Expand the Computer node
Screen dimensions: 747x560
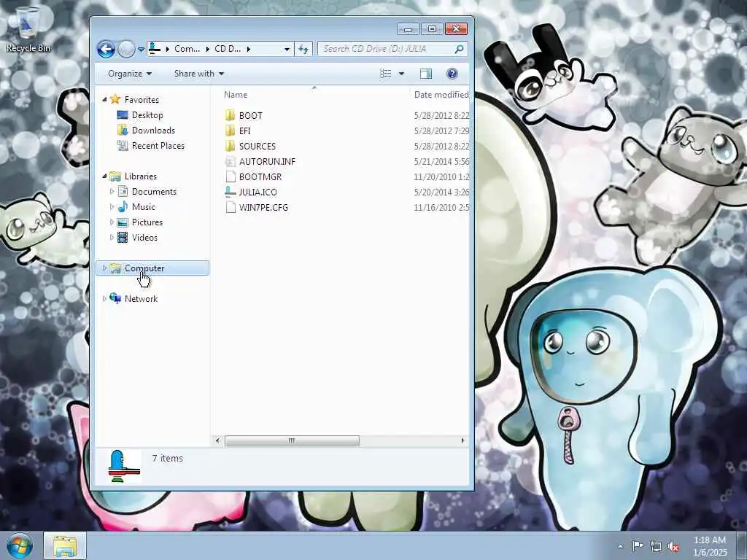104,268
